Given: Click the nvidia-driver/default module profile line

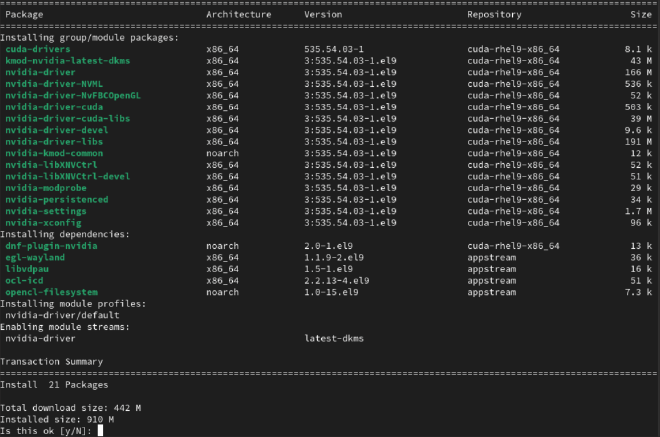Looking at the screenshot, I should pos(62,315).
